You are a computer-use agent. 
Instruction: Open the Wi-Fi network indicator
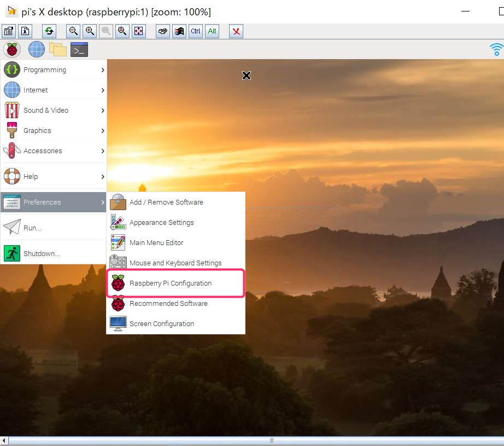pyautogui.click(x=496, y=50)
